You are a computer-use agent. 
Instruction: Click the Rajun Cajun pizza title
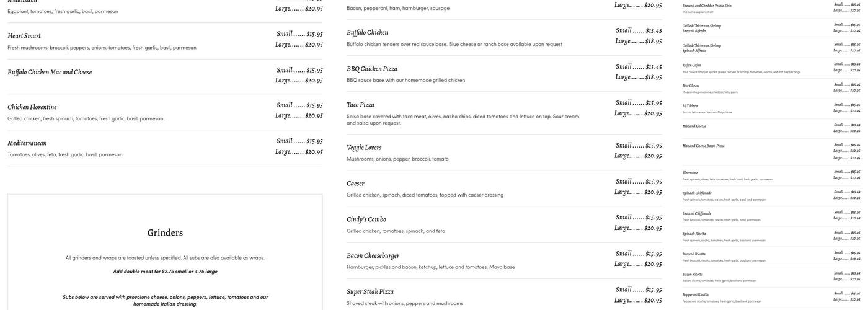coord(692,65)
